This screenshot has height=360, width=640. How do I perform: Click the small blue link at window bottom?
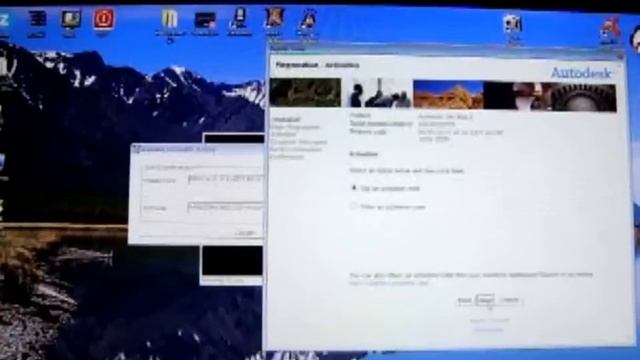(489, 329)
